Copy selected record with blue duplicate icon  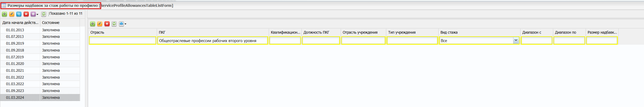[x=19, y=14]
